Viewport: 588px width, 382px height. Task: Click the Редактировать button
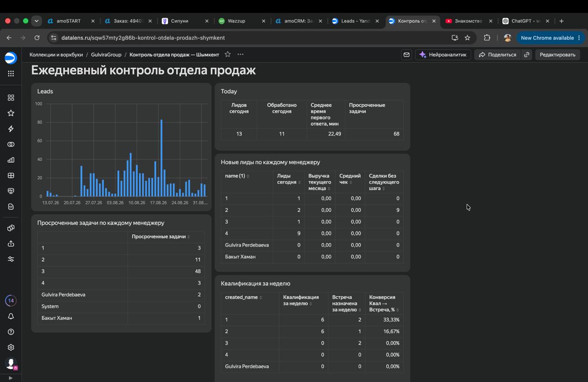click(x=558, y=55)
